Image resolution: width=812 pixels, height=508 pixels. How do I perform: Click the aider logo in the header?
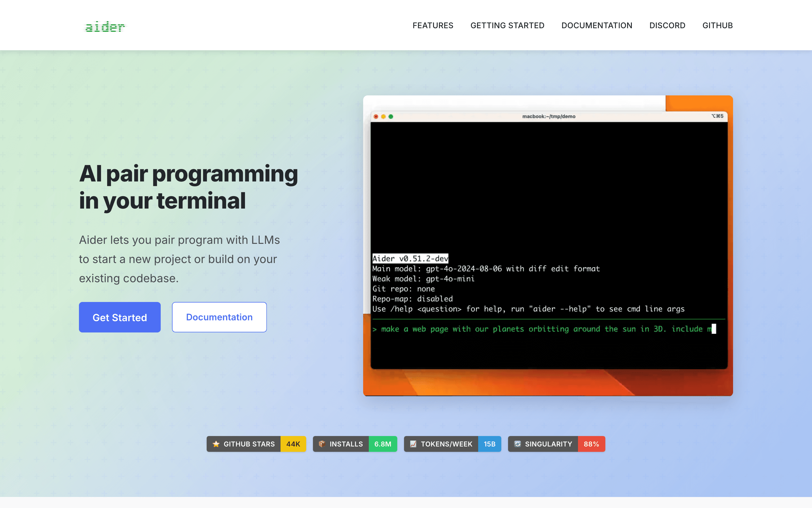click(105, 27)
